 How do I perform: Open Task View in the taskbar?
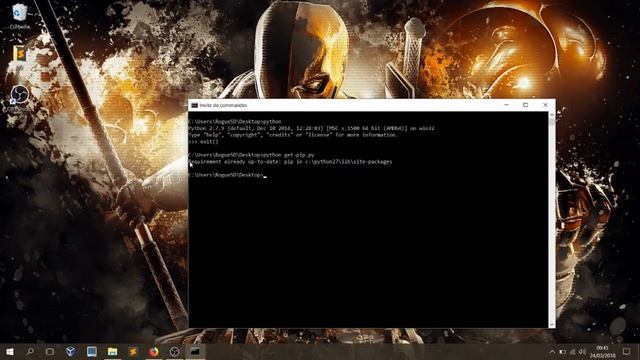[x=50, y=351]
